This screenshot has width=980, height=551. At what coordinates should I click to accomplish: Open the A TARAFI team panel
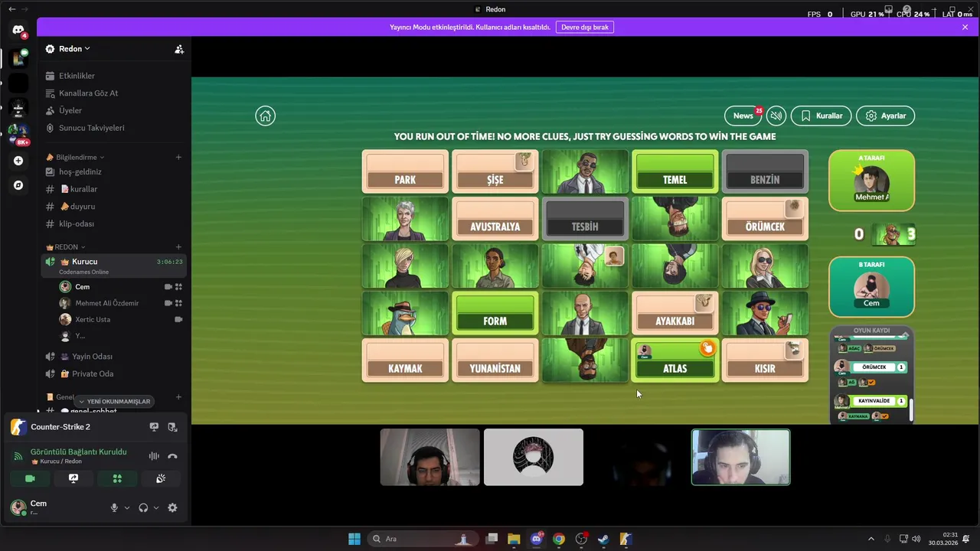(871, 181)
